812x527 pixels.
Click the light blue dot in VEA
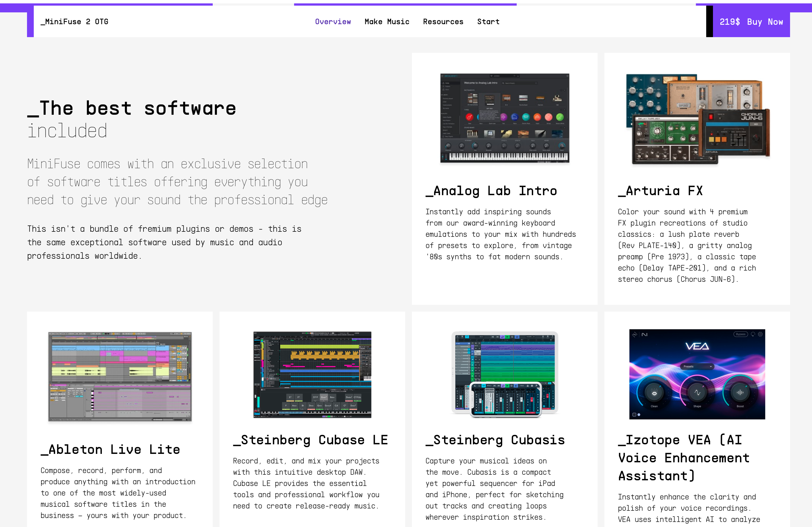click(639, 415)
